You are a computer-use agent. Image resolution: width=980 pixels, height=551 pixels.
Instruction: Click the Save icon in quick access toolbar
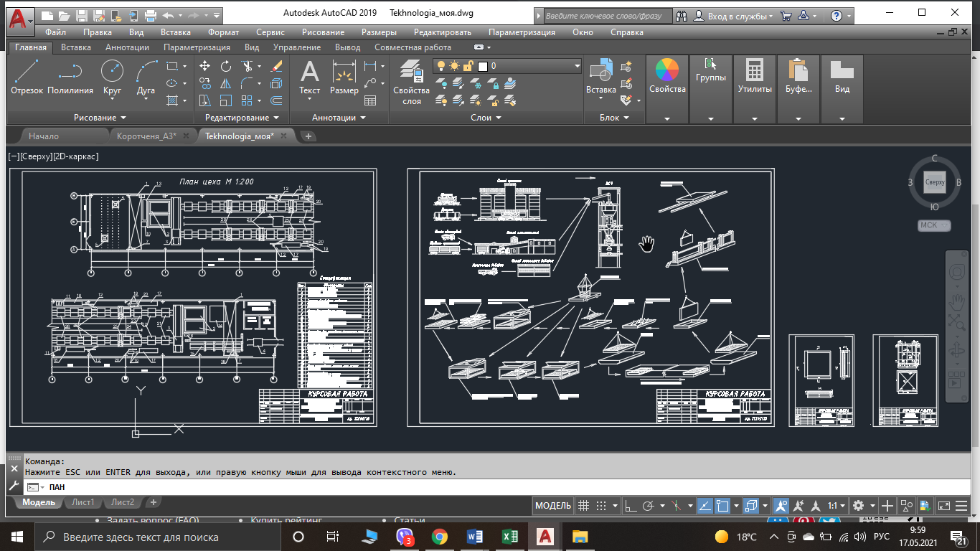tap(82, 15)
